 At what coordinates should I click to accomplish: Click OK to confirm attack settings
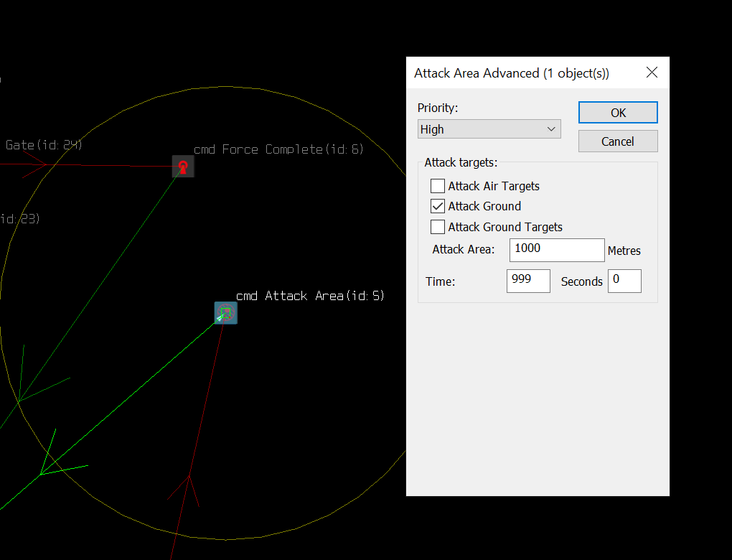618,113
